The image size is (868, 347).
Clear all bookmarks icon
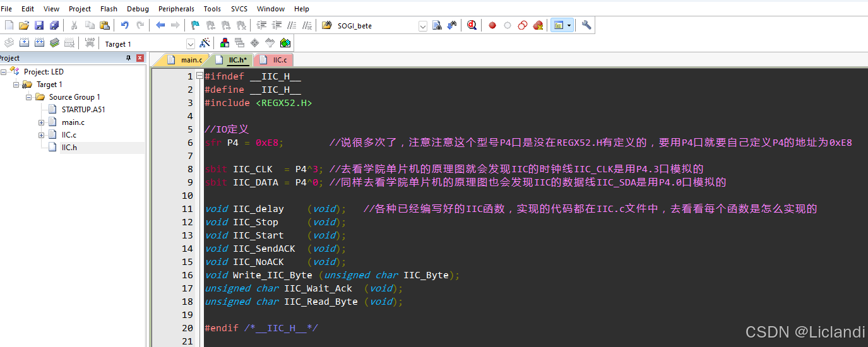[241, 25]
